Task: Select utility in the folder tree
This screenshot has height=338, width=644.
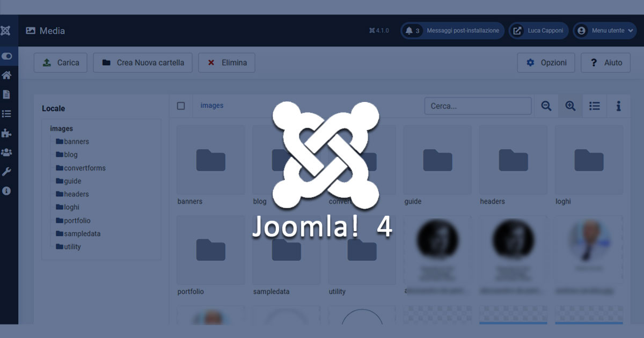Action: [68, 247]
